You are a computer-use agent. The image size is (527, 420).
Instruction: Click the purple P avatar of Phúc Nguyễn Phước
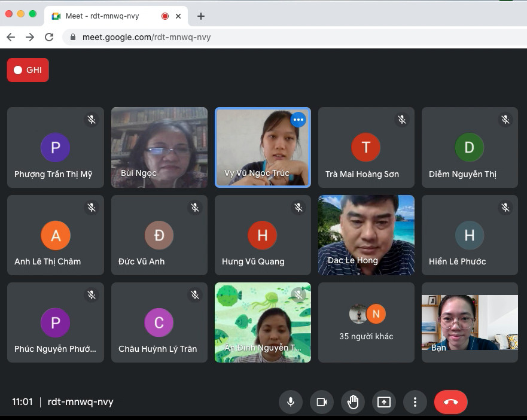pos(56,322)
